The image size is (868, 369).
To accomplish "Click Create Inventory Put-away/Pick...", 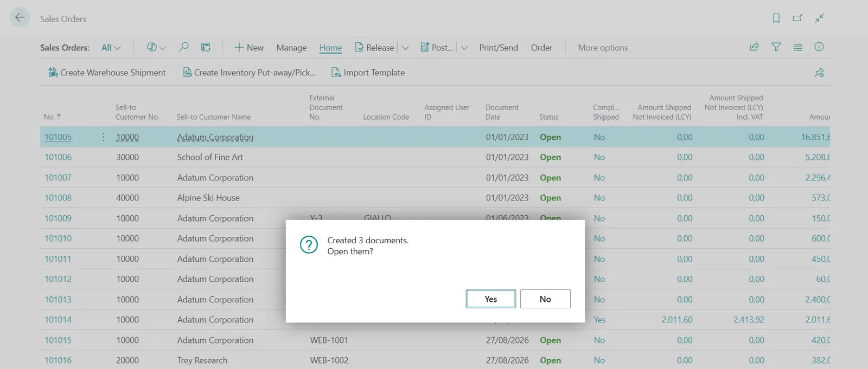I will tap(249, 73).
